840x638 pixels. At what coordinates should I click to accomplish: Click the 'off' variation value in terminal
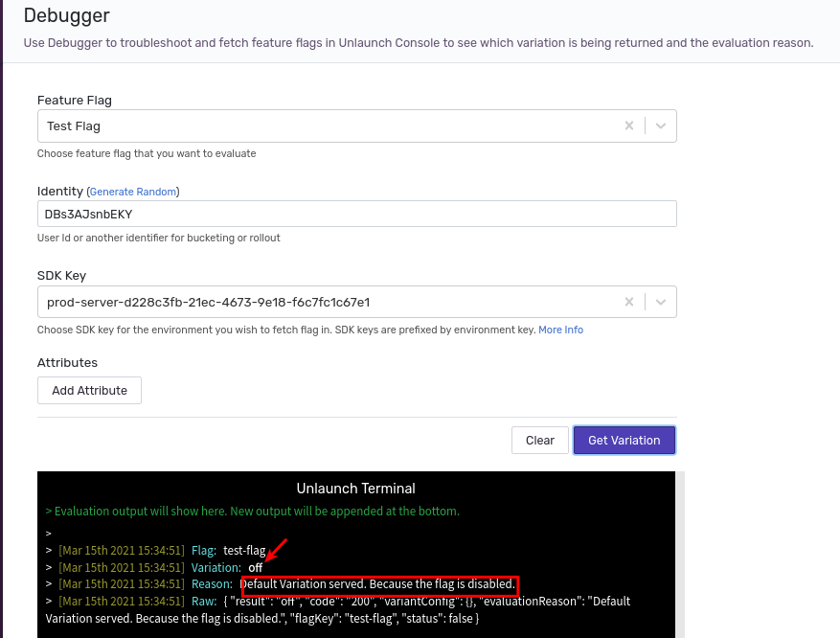256,567
